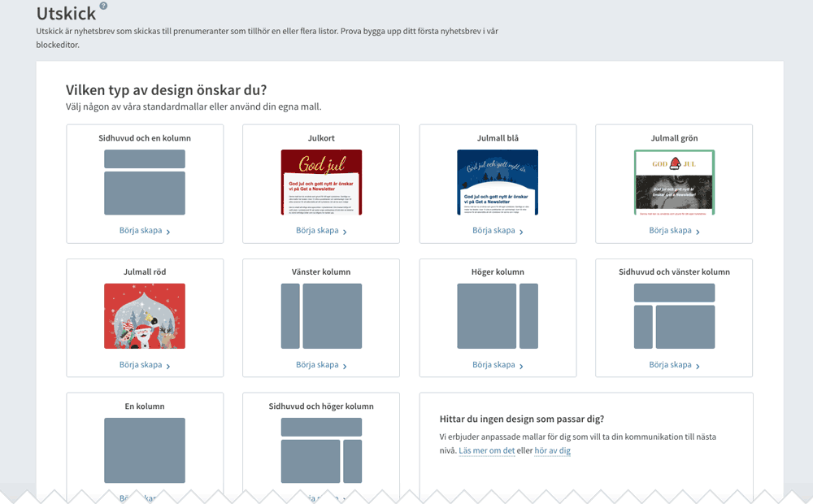Click Börja skapa under Sidhuvud och en kolumn

[x=145, y=230]
